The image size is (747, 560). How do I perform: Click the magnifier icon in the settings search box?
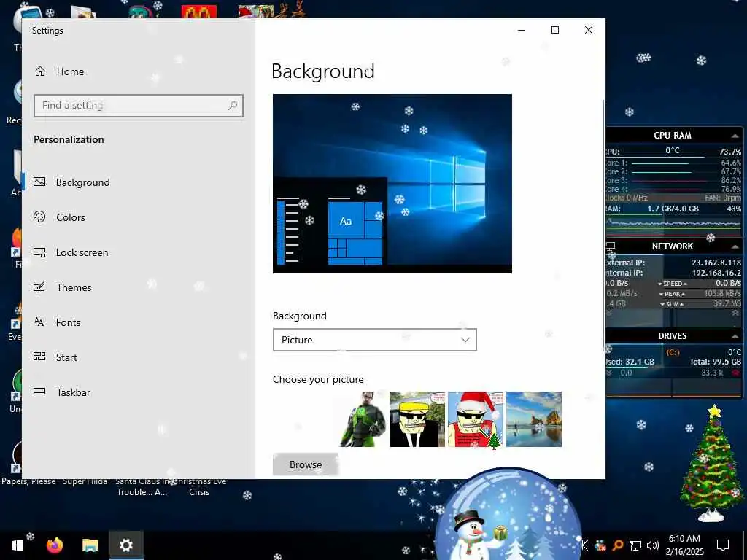(x=233, y=105)
